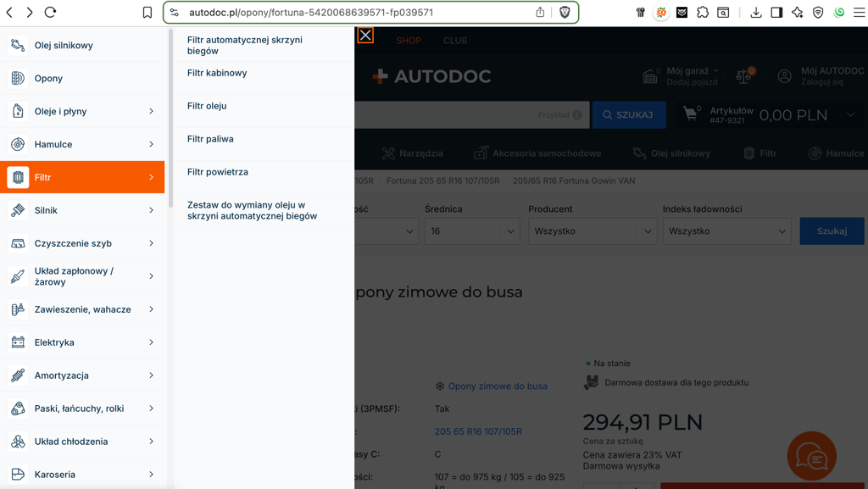Click Mój AUTODOC Zaloguj się account link

tap(821, 76)
